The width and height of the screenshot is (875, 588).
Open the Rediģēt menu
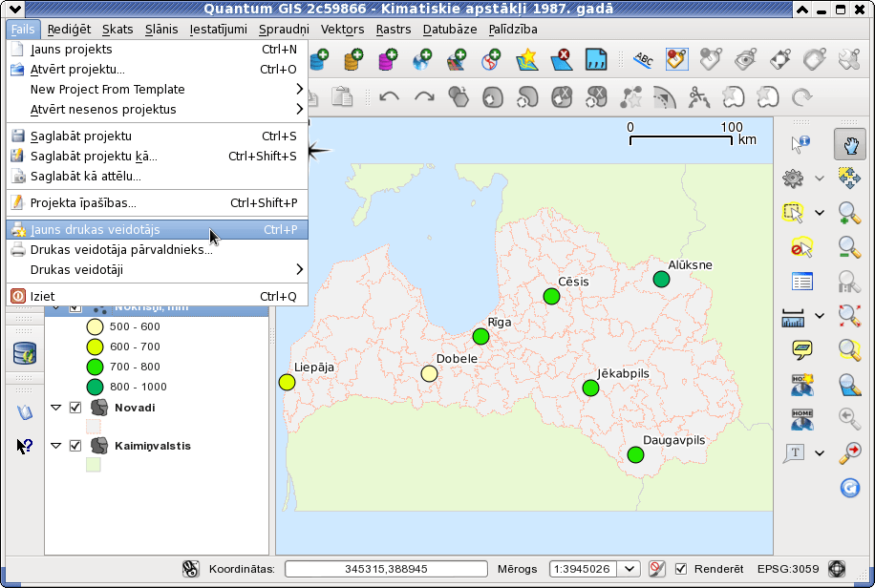(x=69, y=29)
